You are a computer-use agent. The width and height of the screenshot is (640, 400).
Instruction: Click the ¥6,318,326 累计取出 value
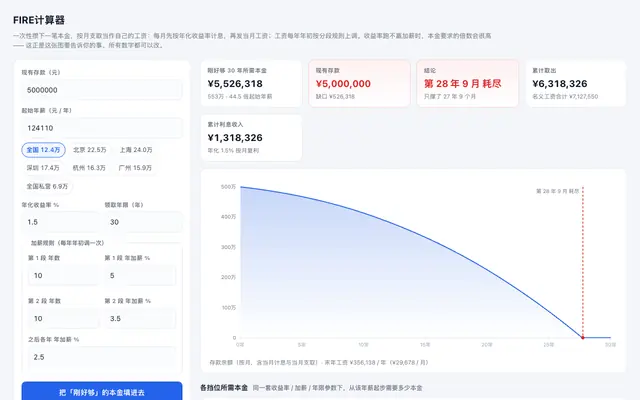pos(560,84)
